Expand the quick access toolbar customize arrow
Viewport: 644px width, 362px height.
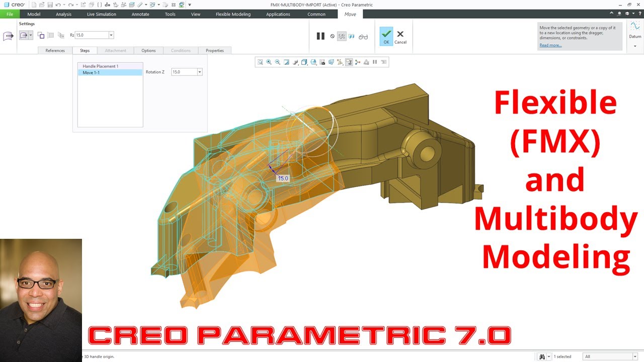pos(190,5)
